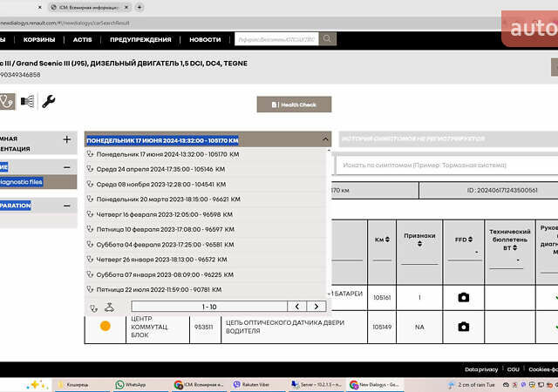Click the symptom search input field

pos(445,164)
